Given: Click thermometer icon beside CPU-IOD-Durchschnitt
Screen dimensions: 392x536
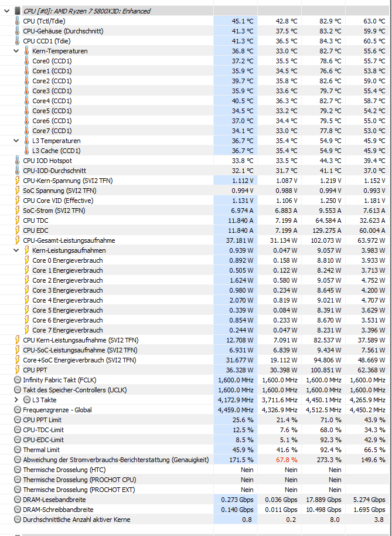Looking at the screenshot, I should [17, 171].
